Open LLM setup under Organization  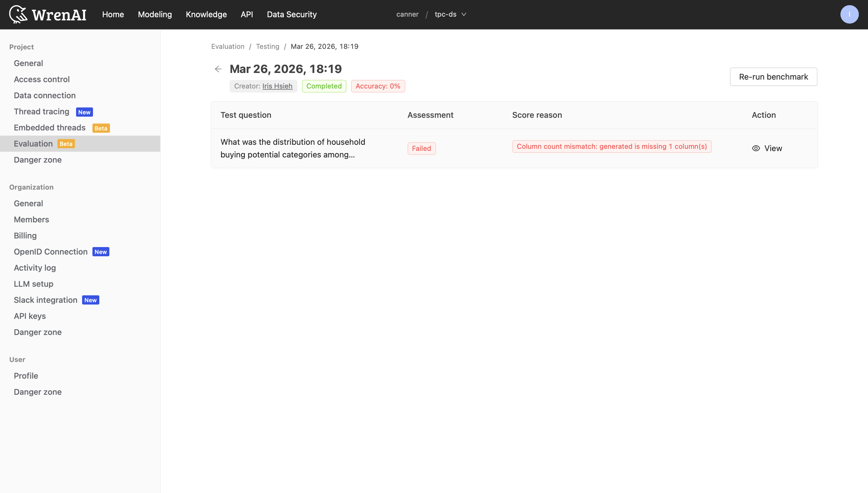tap(34, 284)
